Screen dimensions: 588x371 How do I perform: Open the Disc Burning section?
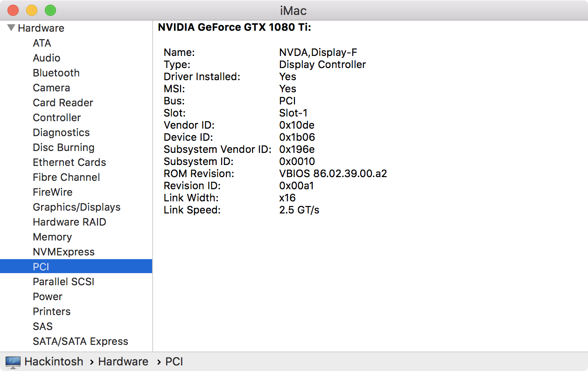[63, 147]
